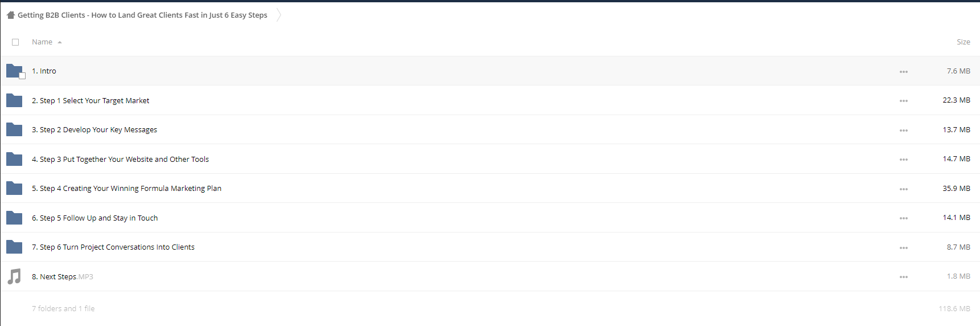
Task: Click the breadcrumb chevron separator
Action: [x=279, y=15]
